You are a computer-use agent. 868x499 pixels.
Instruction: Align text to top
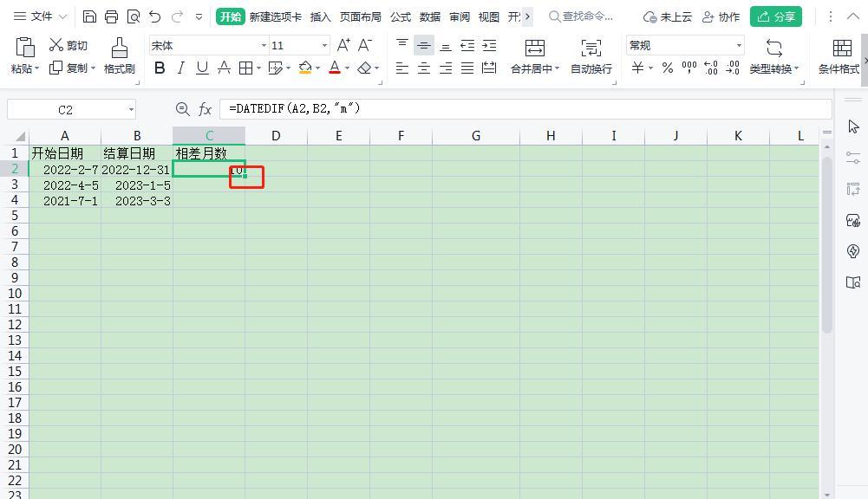click(x=402, y=45)
